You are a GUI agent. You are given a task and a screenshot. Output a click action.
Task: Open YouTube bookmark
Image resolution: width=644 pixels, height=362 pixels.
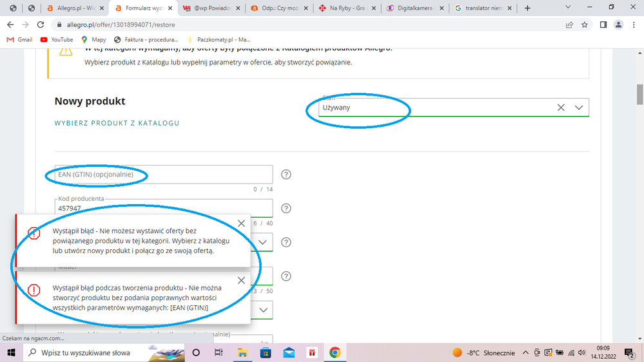tap(57, 40)
